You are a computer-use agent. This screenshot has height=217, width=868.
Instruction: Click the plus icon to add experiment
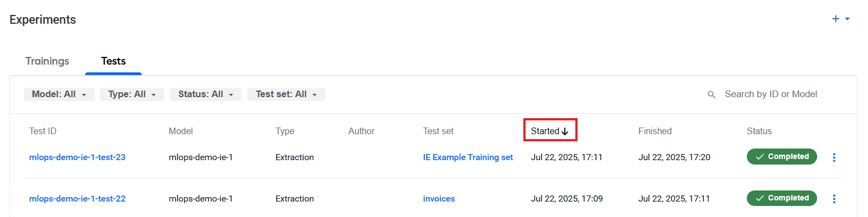tap(835, 19)
